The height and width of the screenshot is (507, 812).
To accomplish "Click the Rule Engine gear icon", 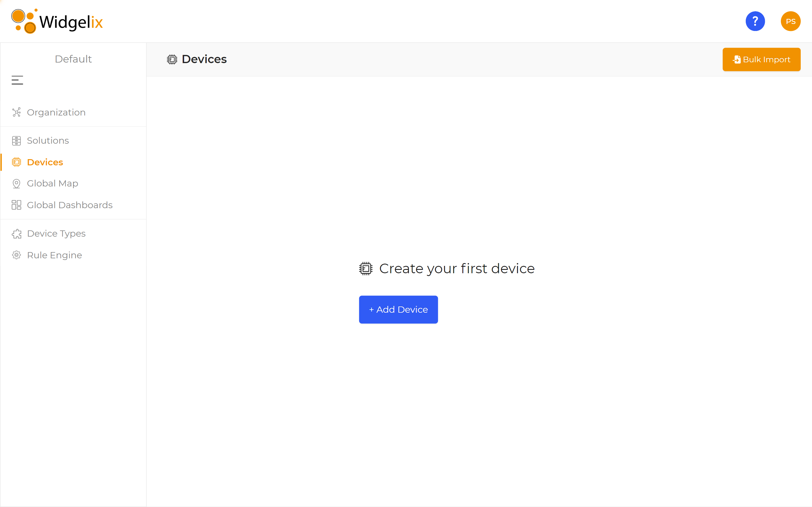I will click(16, 255).
